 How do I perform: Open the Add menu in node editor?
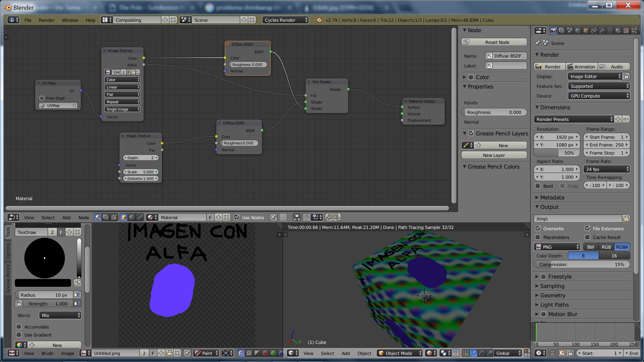click(x=66, y=218)
